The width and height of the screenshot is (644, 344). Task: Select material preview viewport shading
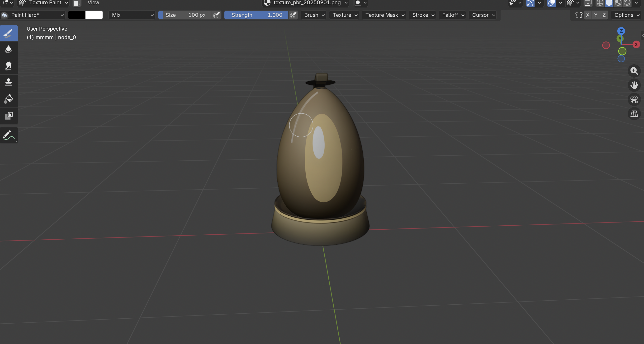point(618,3)
